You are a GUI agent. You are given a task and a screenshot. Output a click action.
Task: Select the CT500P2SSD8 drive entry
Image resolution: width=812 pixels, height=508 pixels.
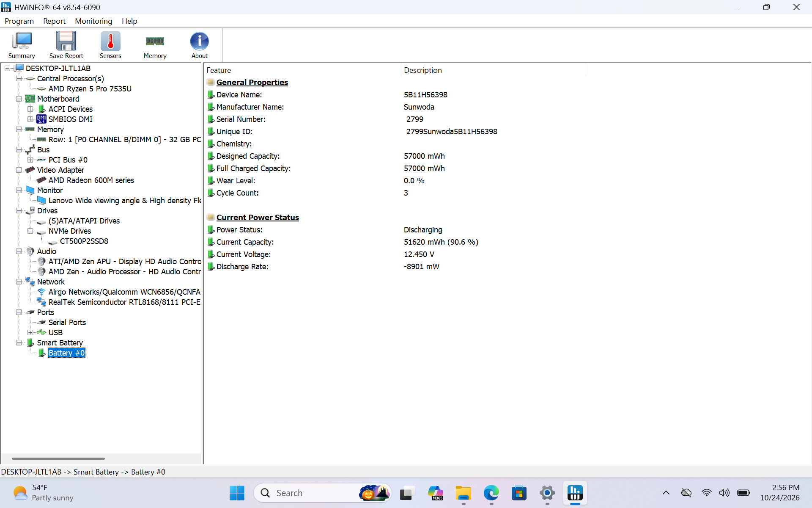click(84, 241)
